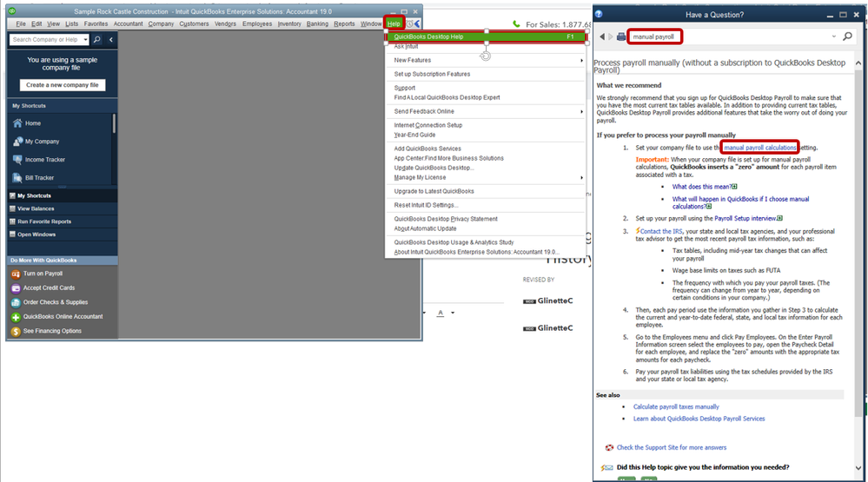Click help window scroll up arrow

pyautogui.click(x=858, y=63)
